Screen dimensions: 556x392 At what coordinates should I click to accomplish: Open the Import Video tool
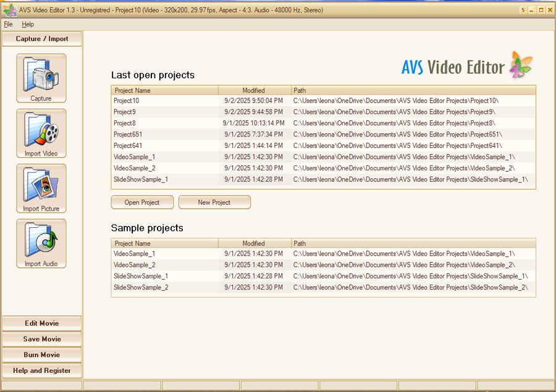tap(41, 133)
